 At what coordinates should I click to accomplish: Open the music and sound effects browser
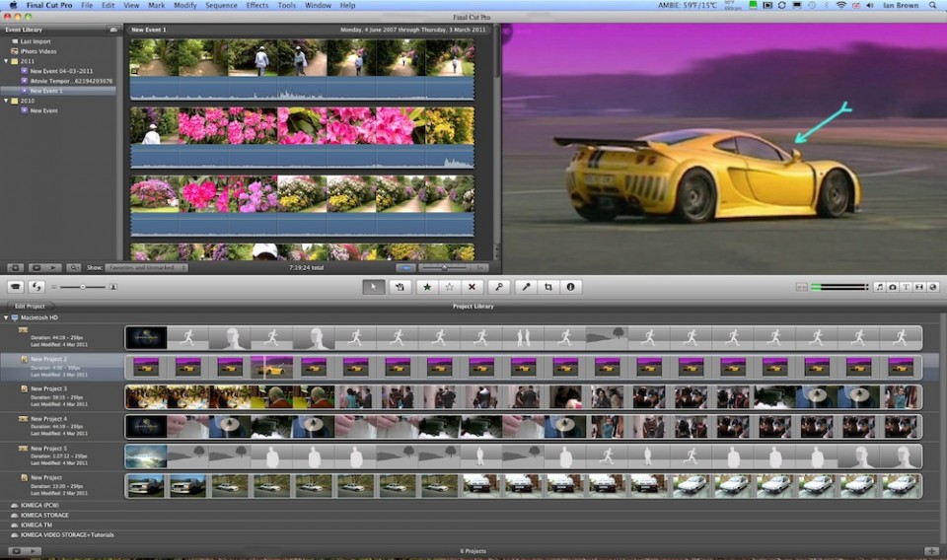click(x=879, y=287)
